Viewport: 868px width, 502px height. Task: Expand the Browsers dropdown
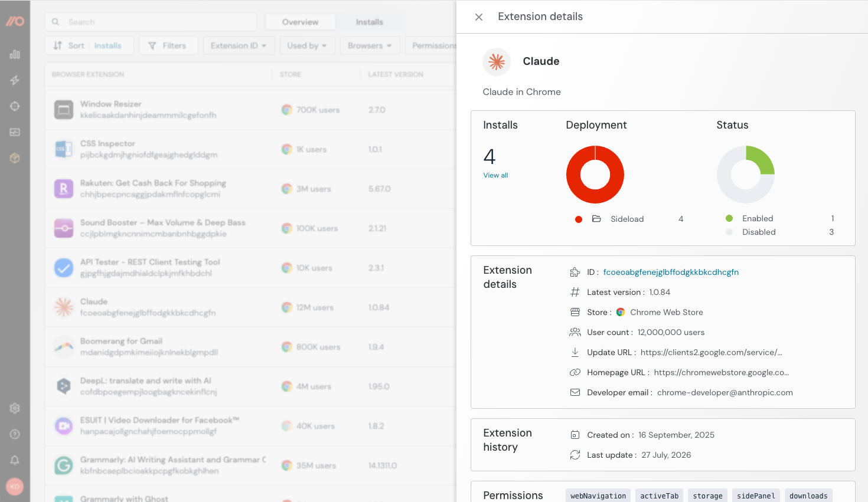(x=370, y=45)
